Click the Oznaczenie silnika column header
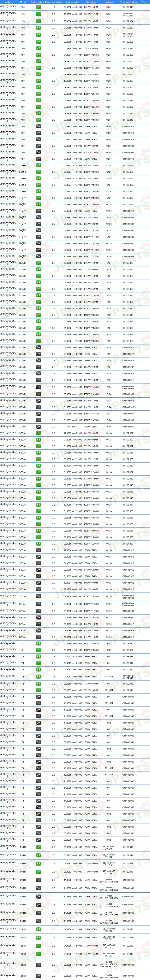The height and width of the screenshot is (980, 150). click(128, 2)
